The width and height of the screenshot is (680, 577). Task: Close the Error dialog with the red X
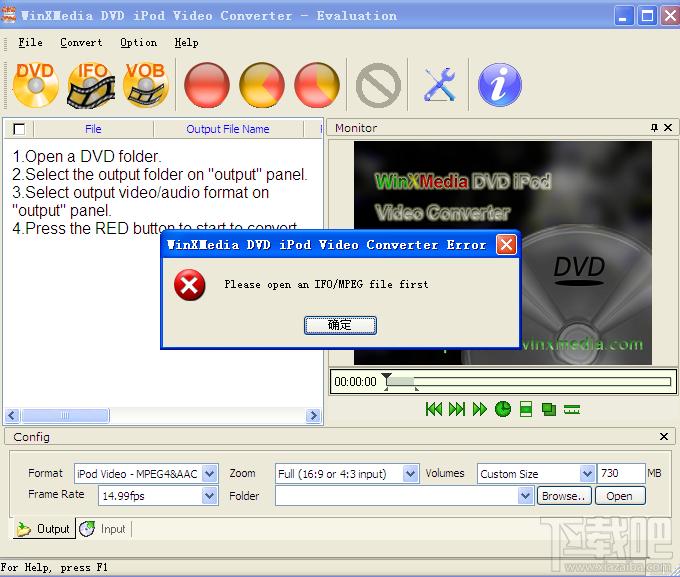click(x=506, y=245)
